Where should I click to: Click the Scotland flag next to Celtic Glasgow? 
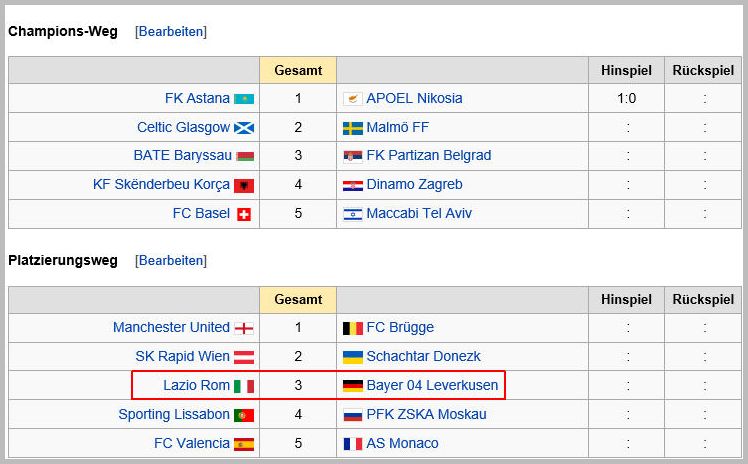244,128
